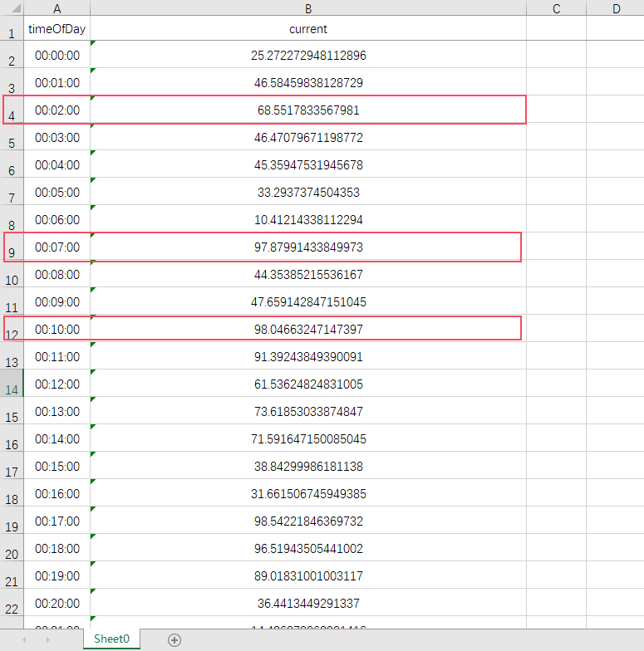Image resolution: width=644 pixels, height=651 pixels.
Task: Click the next sheet navigation arrow
Action: [47, 639]
